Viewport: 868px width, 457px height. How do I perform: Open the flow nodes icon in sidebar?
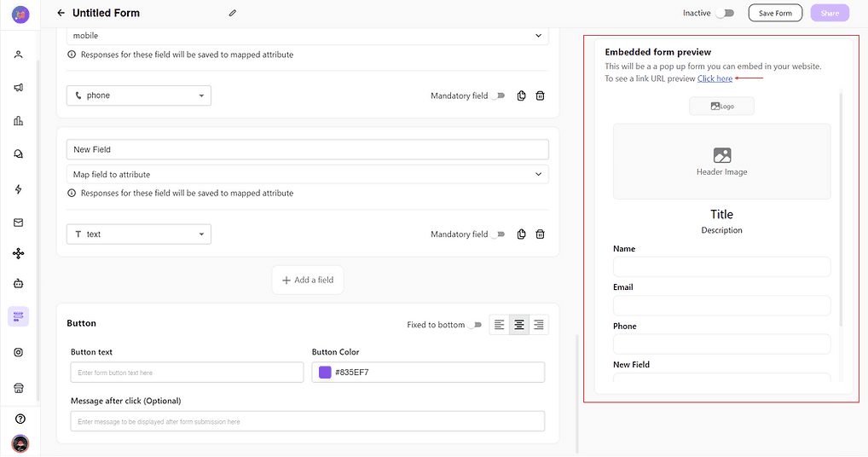click(18, 253)
